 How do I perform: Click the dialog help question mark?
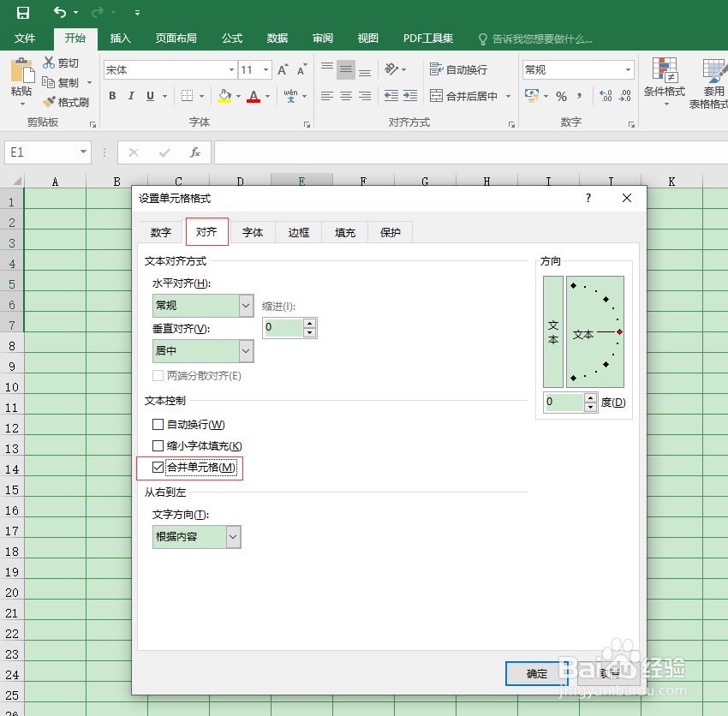[588, 198]
